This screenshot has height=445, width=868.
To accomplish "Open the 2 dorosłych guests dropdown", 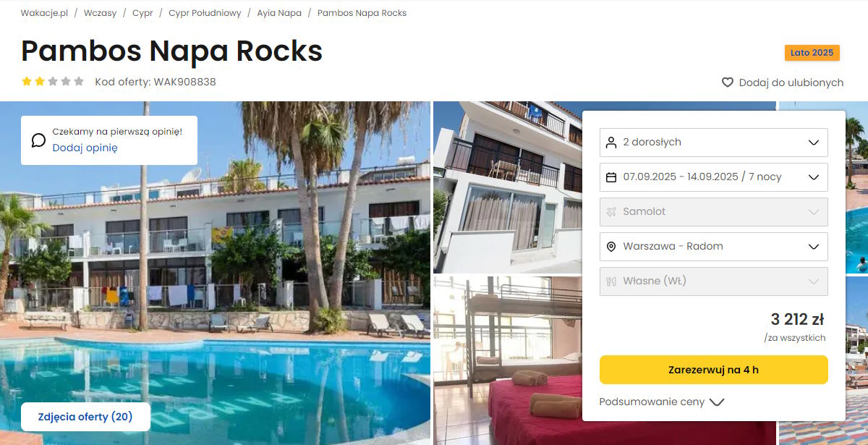I will tap(714, 143).
